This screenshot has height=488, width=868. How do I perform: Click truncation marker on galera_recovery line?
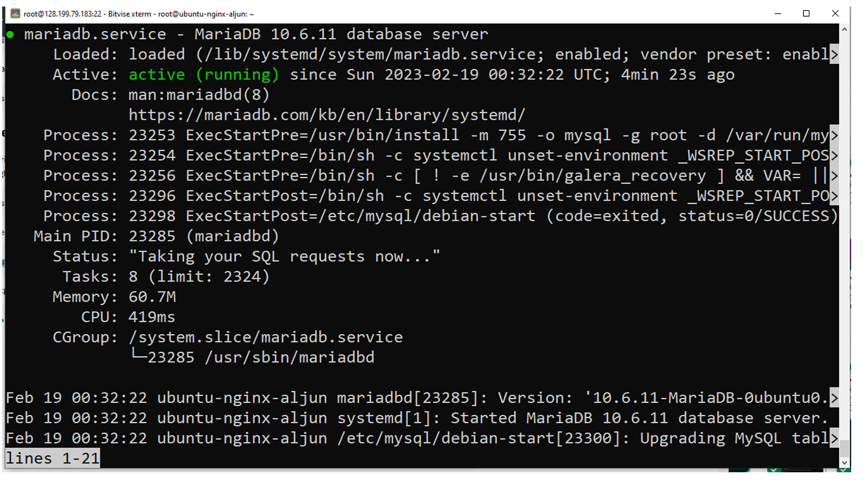point(834,176)
